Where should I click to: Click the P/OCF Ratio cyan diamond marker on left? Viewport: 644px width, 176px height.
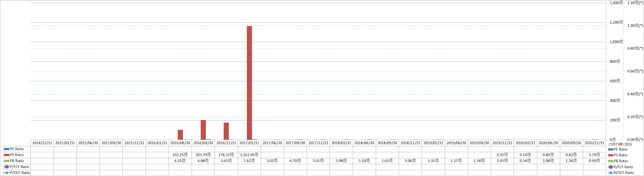pyautogui.click(x=7, y=173)
